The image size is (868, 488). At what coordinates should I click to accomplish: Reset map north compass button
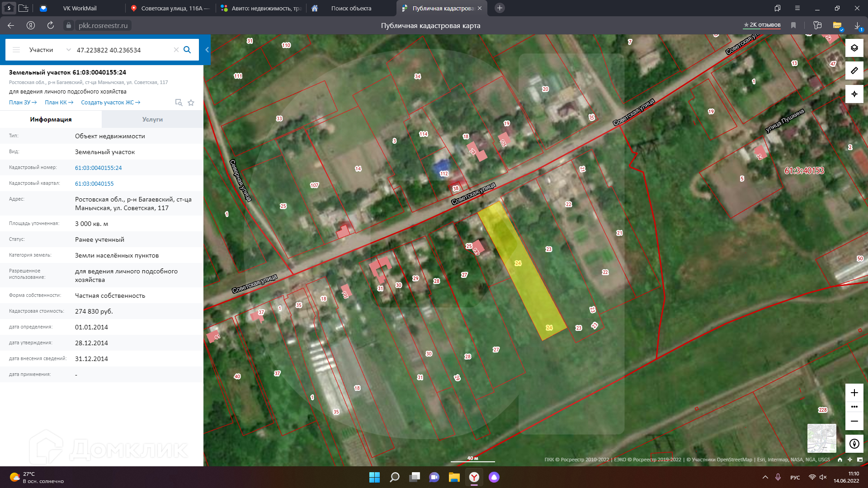854,444
